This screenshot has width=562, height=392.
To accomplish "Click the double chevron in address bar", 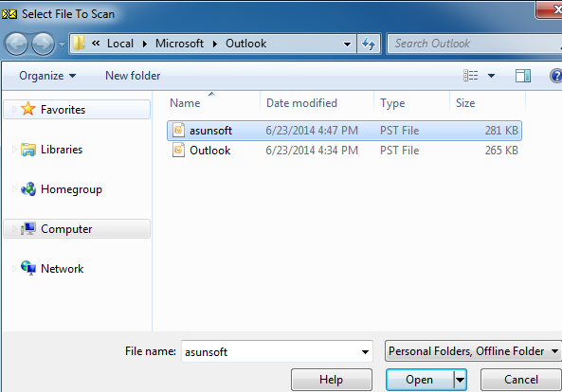I will 96,44.
